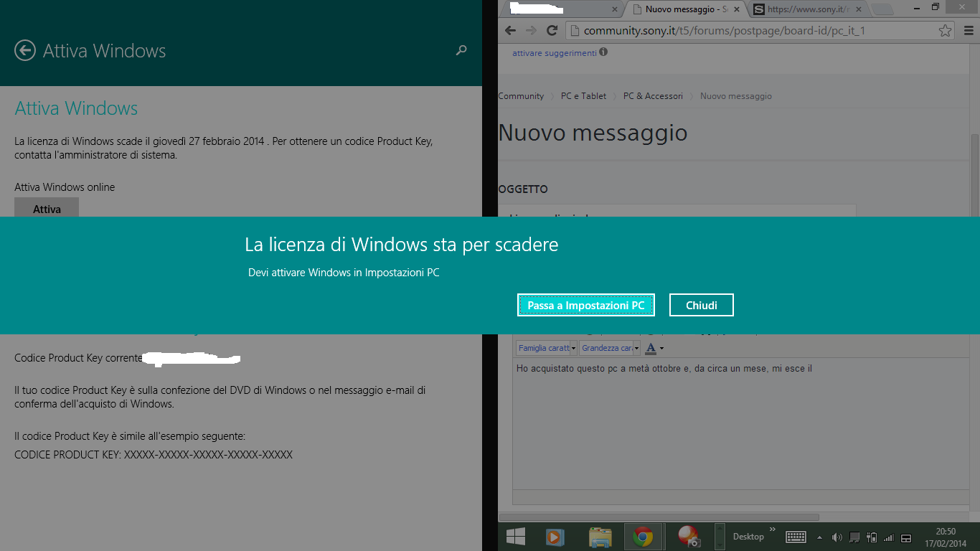Open the Grandezza caratteri size dropdown

pos(610,348)
